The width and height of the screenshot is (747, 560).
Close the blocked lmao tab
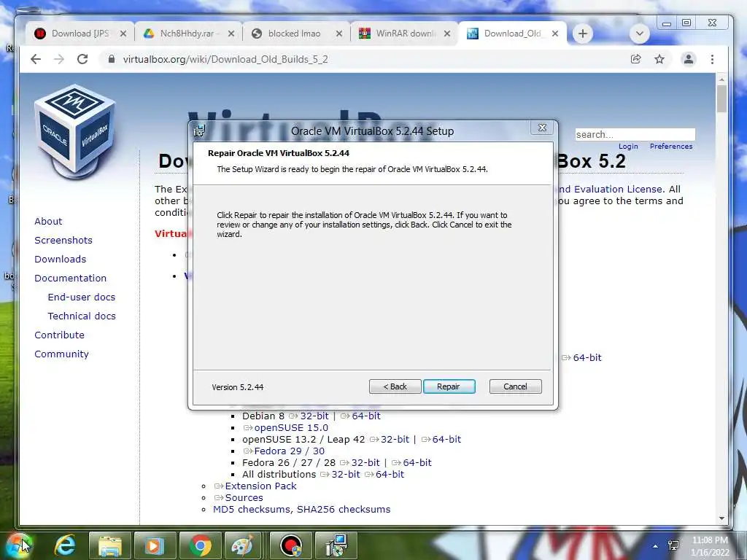tap(339, 34)
